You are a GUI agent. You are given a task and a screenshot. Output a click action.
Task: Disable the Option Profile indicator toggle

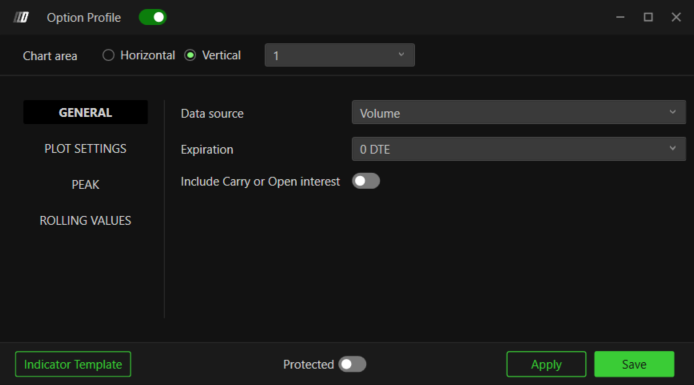(153, 17)
